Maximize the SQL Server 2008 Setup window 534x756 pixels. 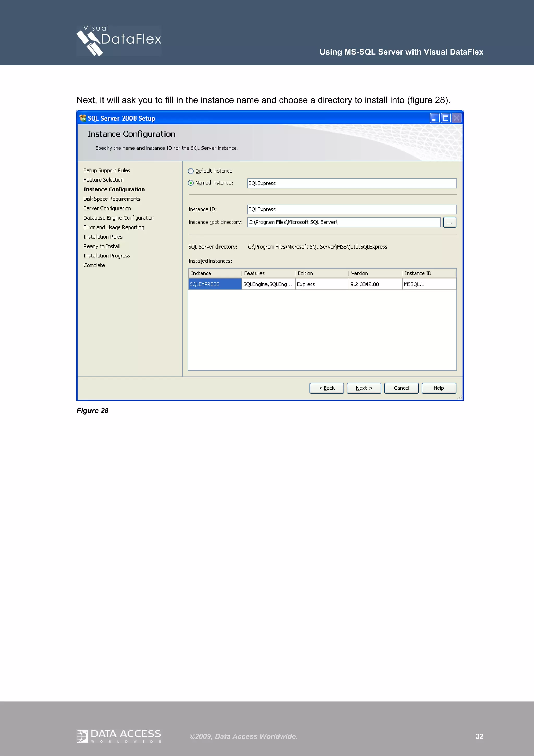446,118
